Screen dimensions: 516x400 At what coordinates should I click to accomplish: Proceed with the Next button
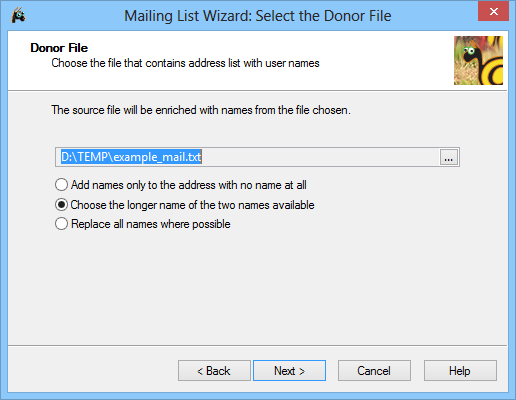289,370
